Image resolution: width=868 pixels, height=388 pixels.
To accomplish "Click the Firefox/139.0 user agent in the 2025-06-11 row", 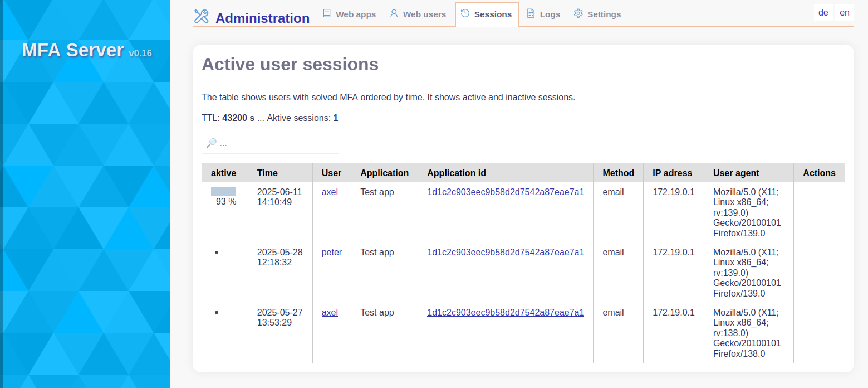I will 747,212.
